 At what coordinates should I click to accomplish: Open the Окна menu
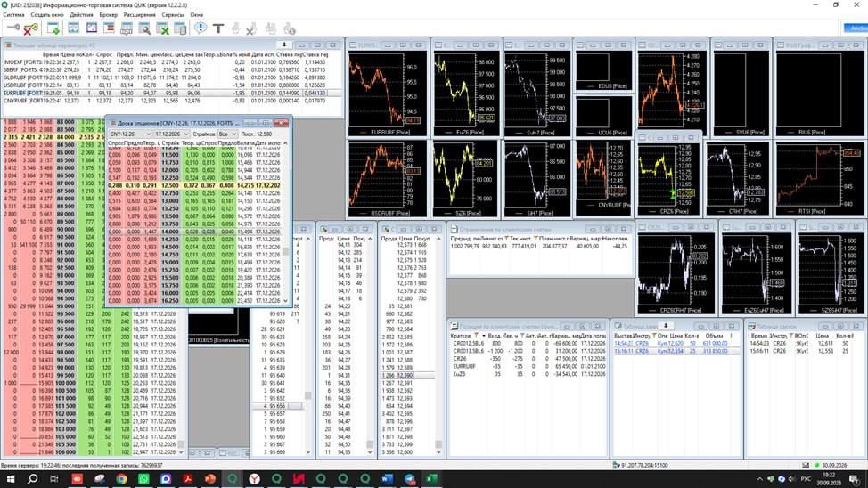point(197,15)
